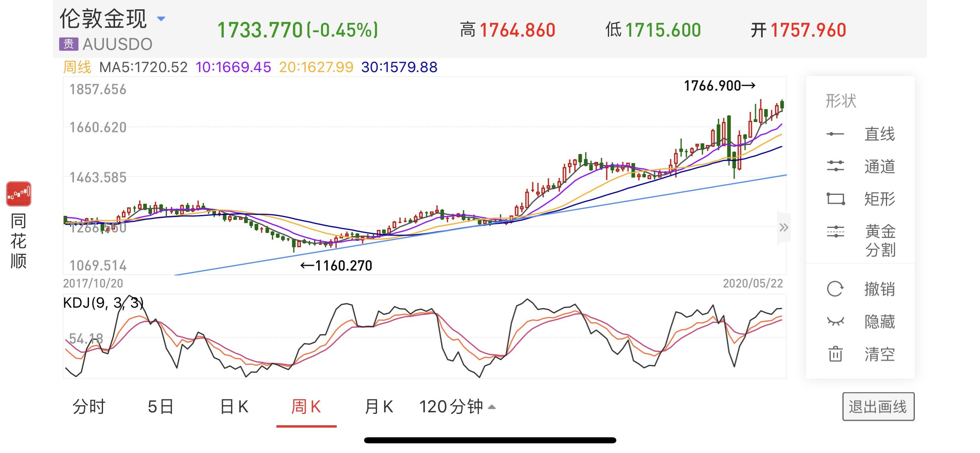This screenshot has width=980, height=453.
Task: Click the 黄金分割 label
Action: coord(881,240)
